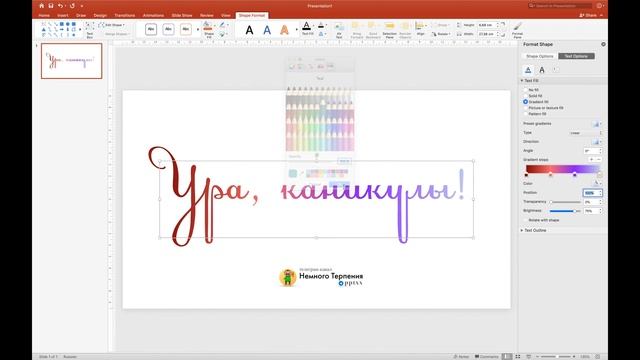640x360 pixels.
Task: Apply the second Abc shape style
Action: tap(168, 29)
